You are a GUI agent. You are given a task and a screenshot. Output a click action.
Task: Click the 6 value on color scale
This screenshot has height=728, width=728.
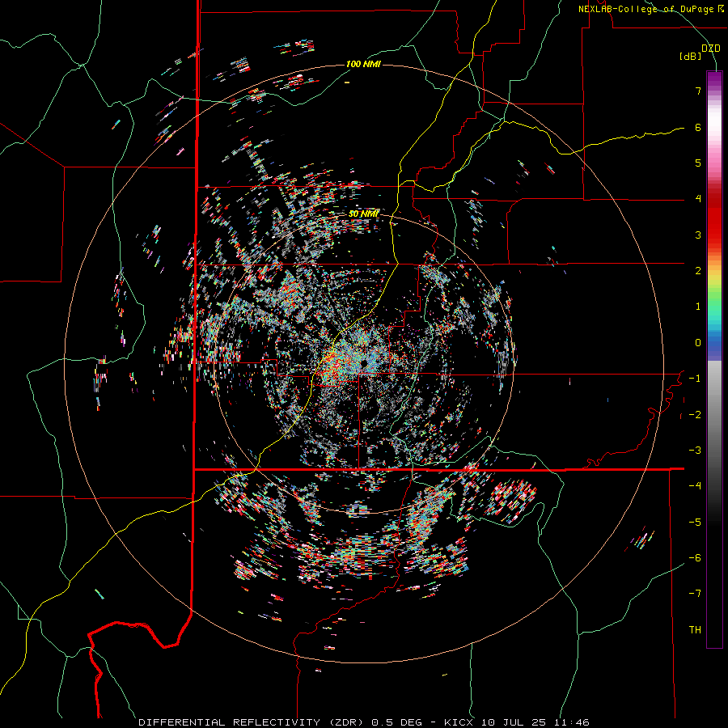698,127
